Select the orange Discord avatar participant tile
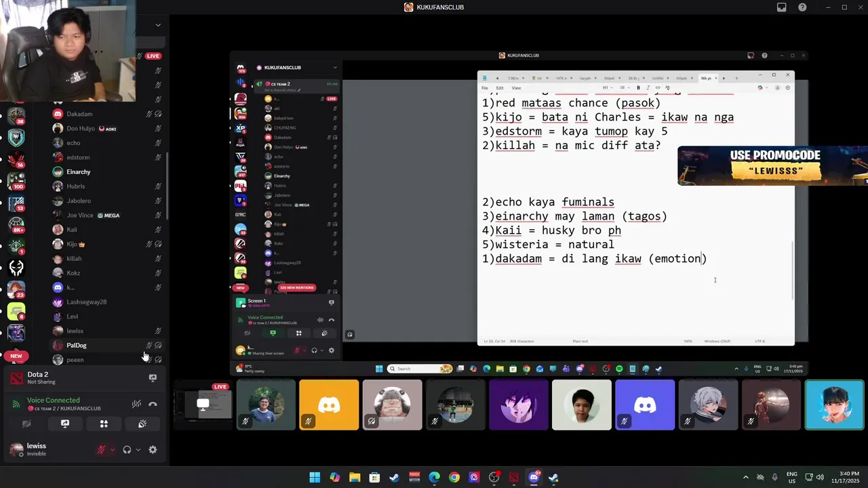Image resolution: width=868 pixels, height=488 pixels. (329, 405)
